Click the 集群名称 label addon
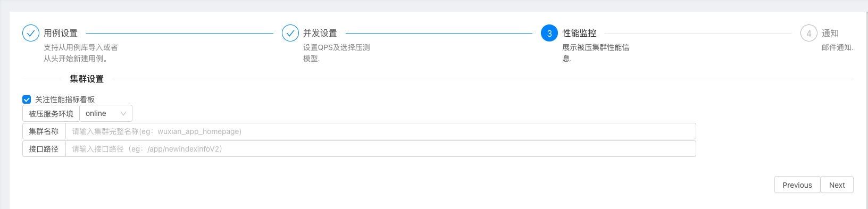Screen dimensions: 868x209 click(x=44, y=131)
